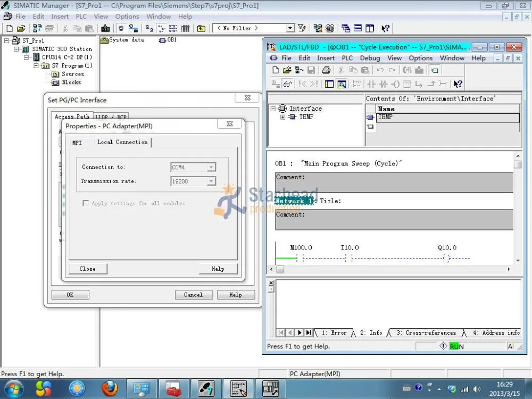Open the PLC menu in SIMATIC Manager
Viewport: 532px width, 399px height.
(x=81, y=16)
